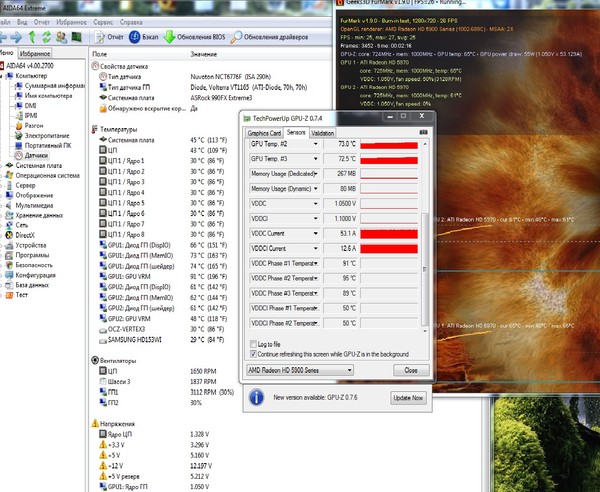The image size is (600, 492).
Task: Click the Поле column header
Action: [99, 54]
